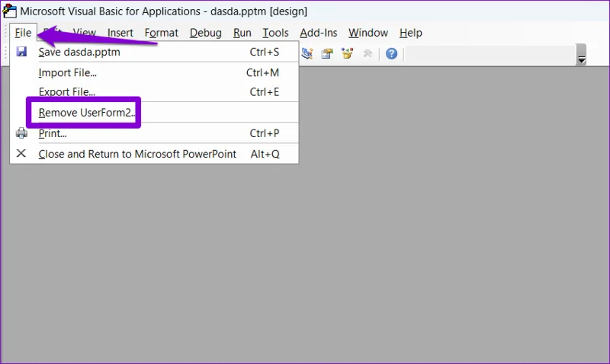
Task: Open the Debug menu
Action: 205,33
